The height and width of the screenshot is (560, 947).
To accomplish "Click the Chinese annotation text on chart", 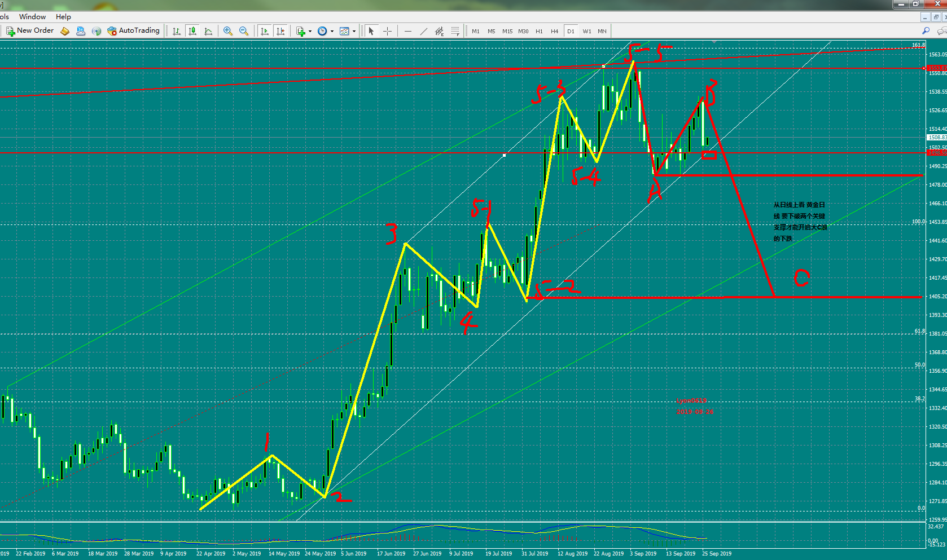I will pos(800,222).
